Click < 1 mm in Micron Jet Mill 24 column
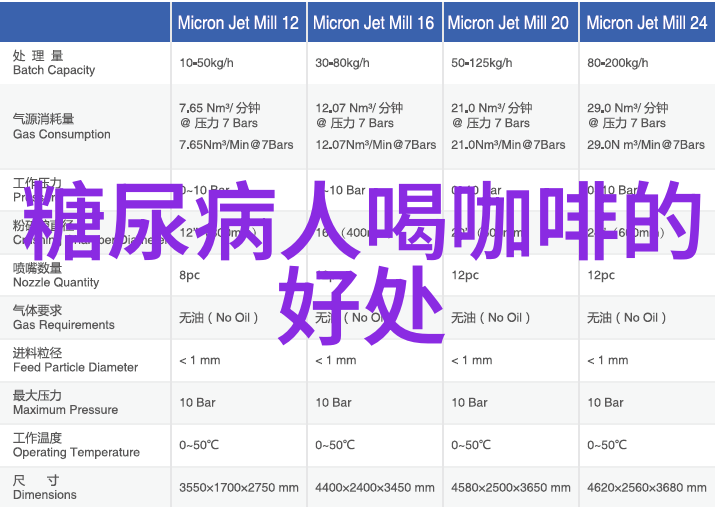Image resolution: width=722 pixels, height=507 pixels. 607,360
